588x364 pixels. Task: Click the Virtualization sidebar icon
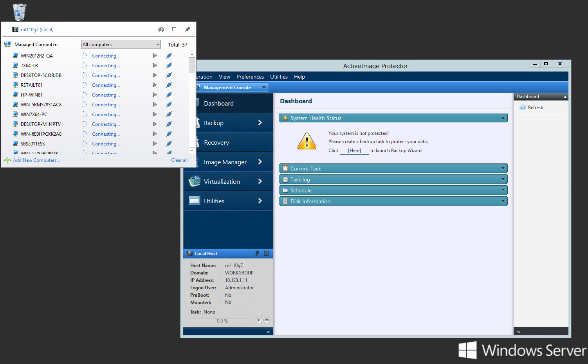point(195,181)
